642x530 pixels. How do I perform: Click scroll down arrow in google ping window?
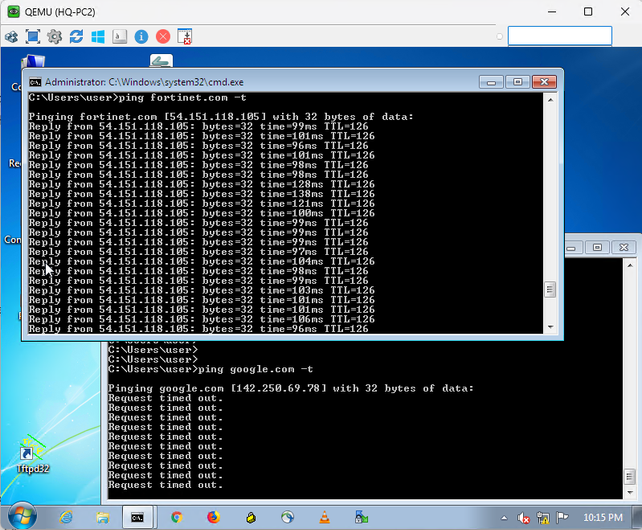630,492
